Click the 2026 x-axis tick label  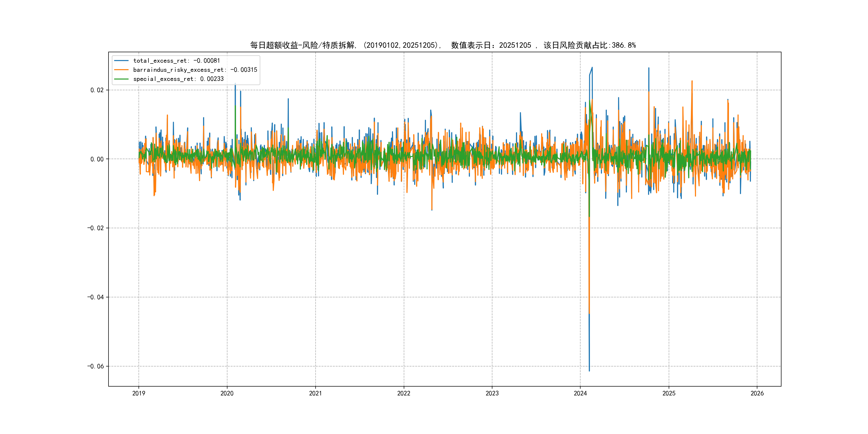coord(757,393)
